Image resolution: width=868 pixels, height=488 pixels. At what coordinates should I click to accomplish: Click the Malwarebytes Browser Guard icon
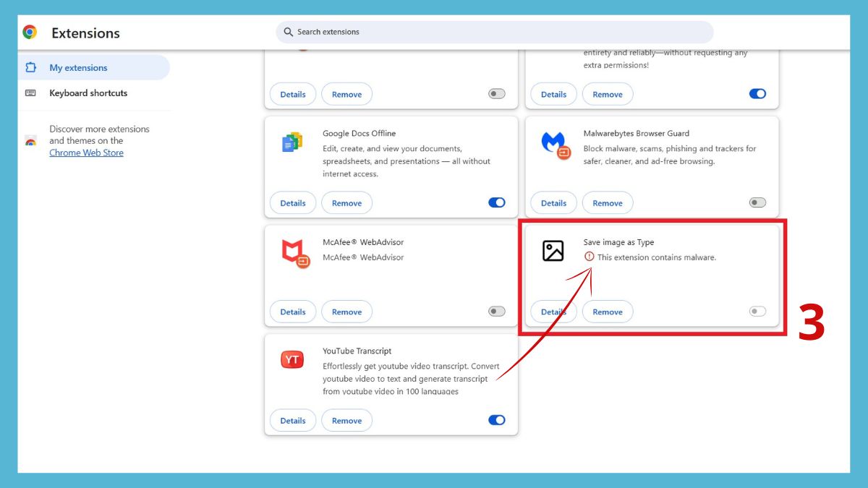556,145
